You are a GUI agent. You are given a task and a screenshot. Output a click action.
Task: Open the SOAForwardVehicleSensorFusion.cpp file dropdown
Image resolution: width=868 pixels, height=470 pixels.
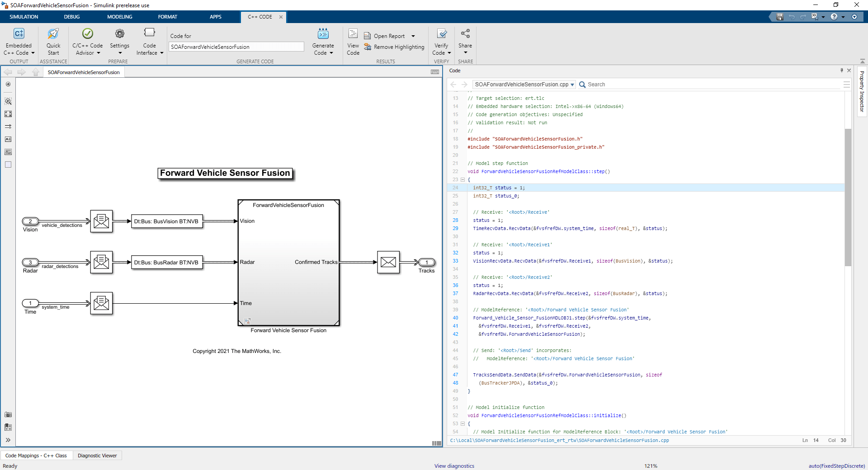(x=572, y=85)
